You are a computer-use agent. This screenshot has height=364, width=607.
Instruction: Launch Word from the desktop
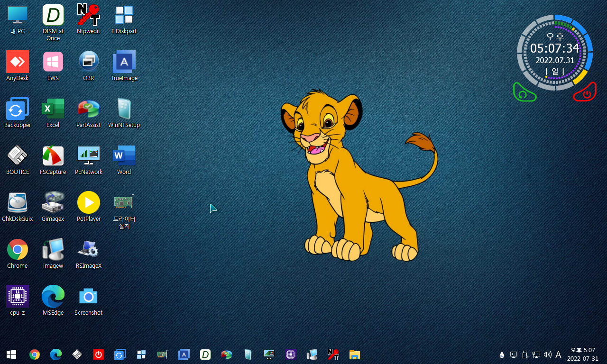coord(124,160)
